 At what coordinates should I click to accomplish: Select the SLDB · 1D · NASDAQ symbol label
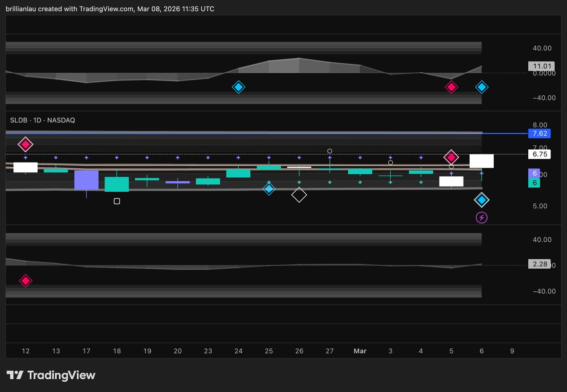[x=43, y=120]
